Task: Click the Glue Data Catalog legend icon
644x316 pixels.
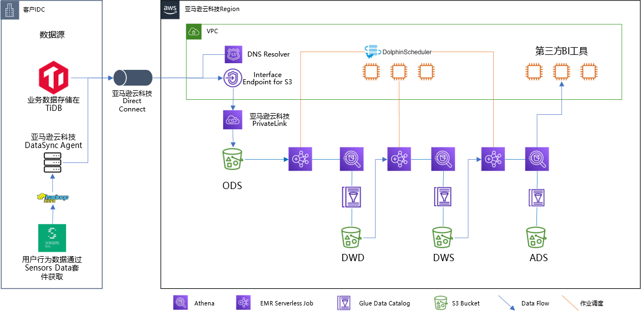Action: (343, 303)
